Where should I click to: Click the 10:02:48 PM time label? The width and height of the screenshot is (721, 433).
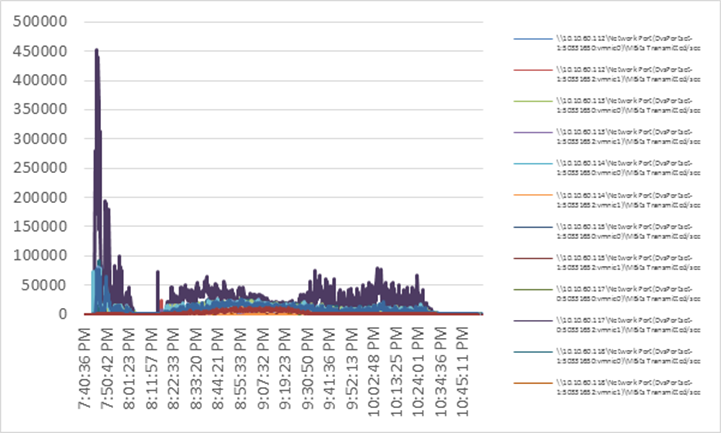374,372
